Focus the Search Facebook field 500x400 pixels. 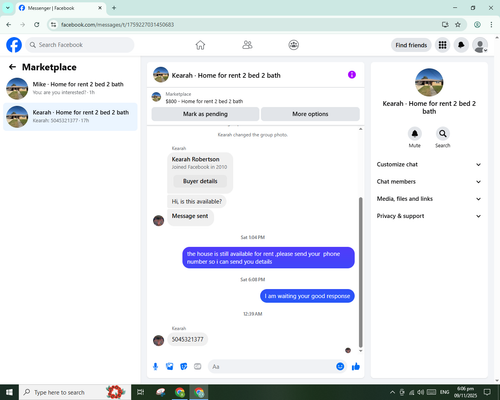[80, 45]
